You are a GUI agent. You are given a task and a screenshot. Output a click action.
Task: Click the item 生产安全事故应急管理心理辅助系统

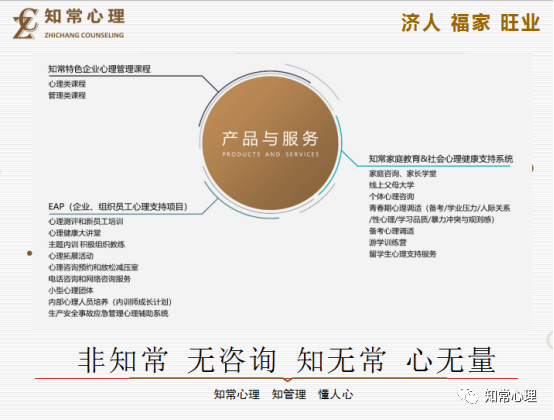pos(108,313)
